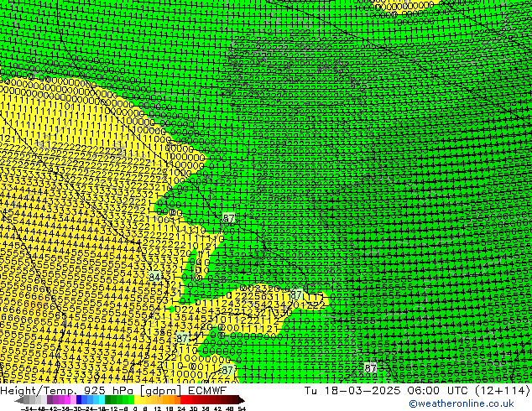Screen dimensions: 532x411
Task: Click the "Height/Temp. 925 hPa [gdpm] ECMWF" title
Action: click(113, 391)
